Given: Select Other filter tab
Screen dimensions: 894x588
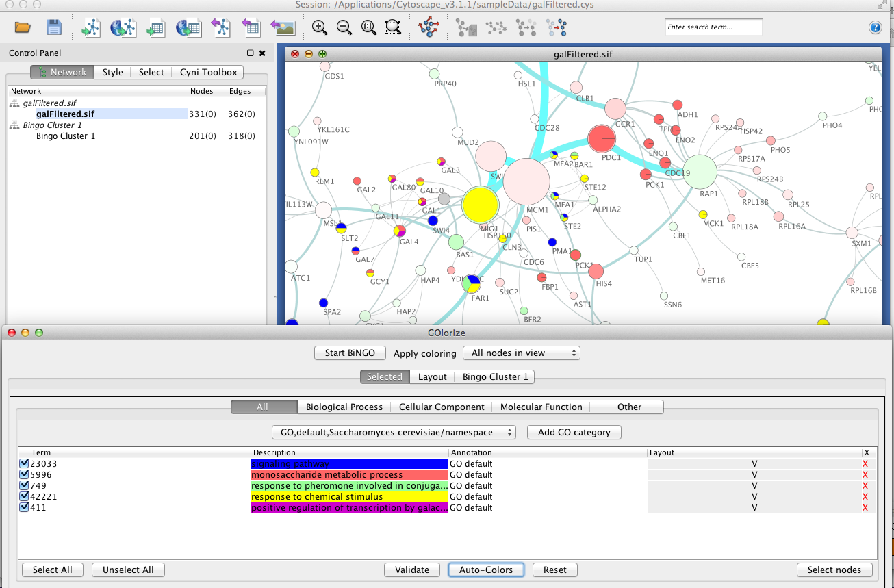Looking at the screenshot, I should coord(629,407).
